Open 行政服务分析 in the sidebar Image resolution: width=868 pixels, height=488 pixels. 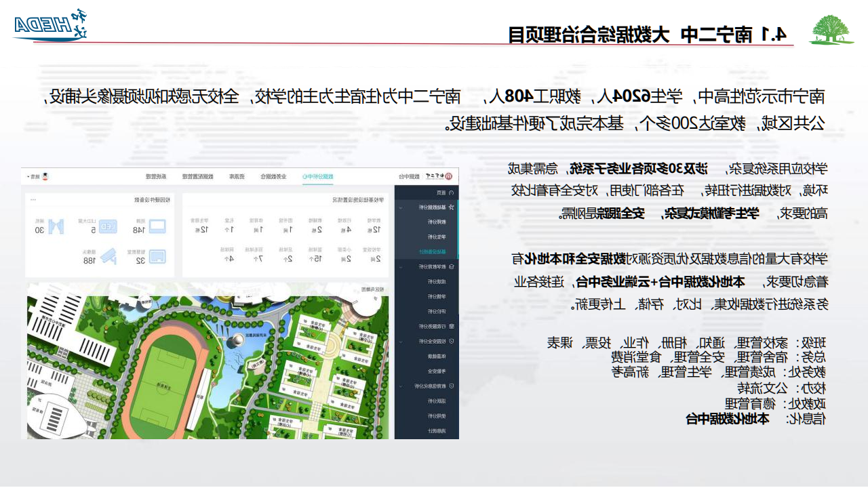(433, 327)
